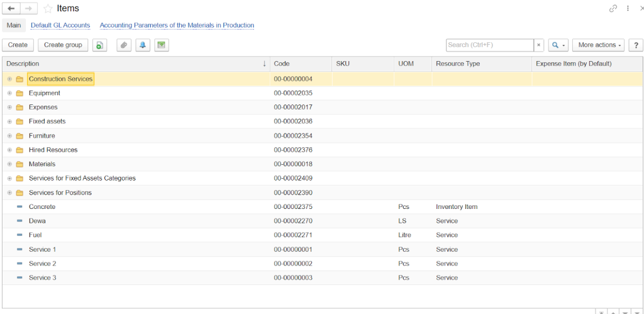Add Items page to favorites star
This screenshot has height=314, width=644.
pyautogui.click(x=48, y=9)
